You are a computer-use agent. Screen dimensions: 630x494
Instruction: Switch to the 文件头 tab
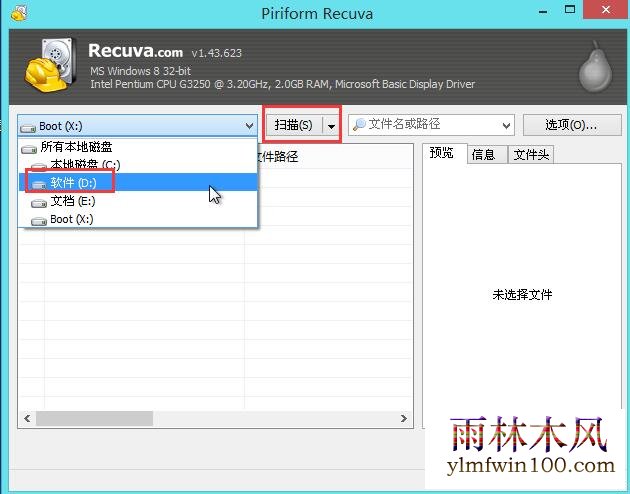529,154
